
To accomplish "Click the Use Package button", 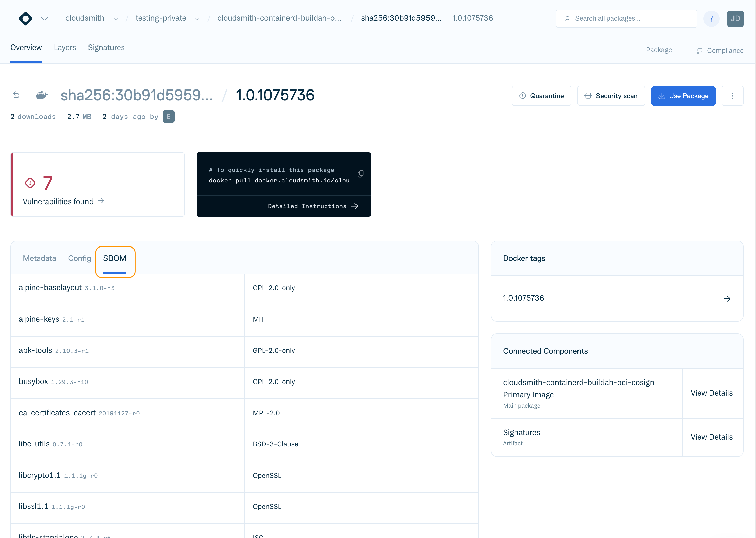I will pos(683,96).
